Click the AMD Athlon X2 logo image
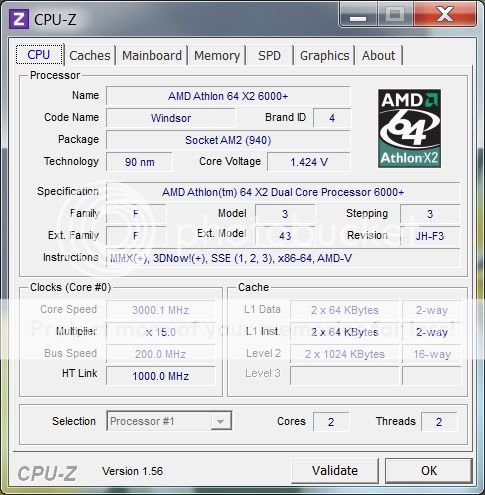 409,128
